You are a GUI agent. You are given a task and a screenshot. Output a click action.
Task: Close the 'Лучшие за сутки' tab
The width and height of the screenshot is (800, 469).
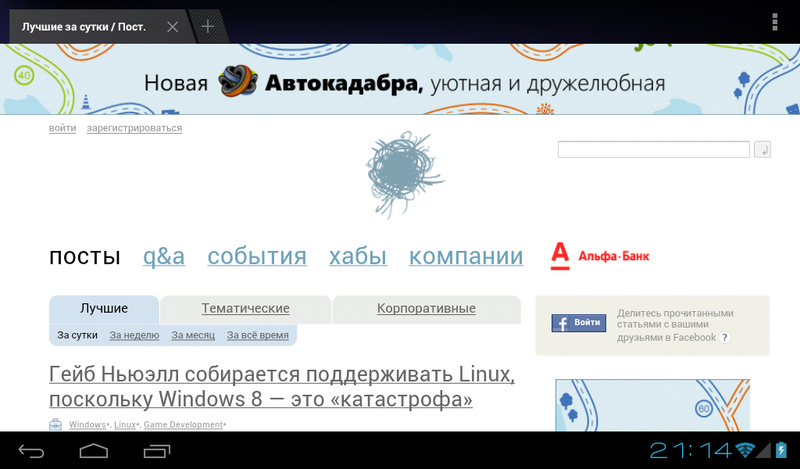172,27
